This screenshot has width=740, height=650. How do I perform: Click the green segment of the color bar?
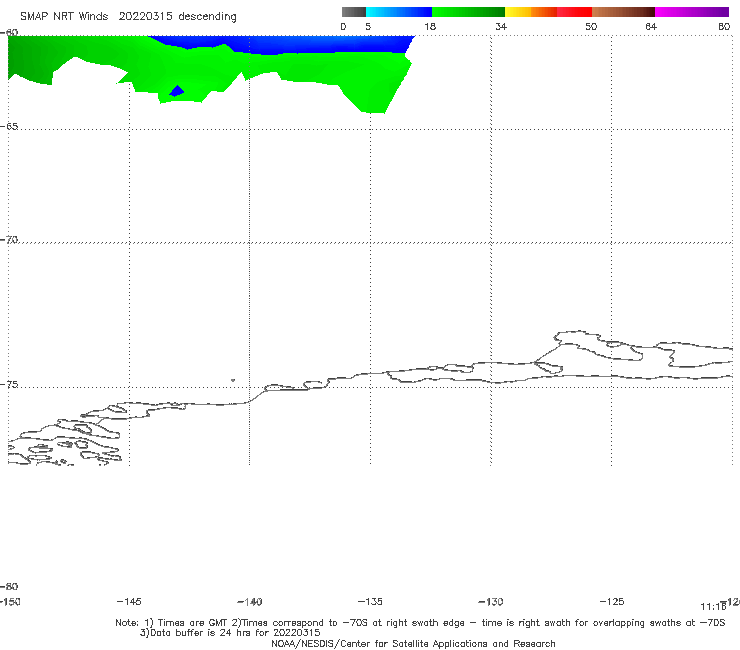coord(468,12)
